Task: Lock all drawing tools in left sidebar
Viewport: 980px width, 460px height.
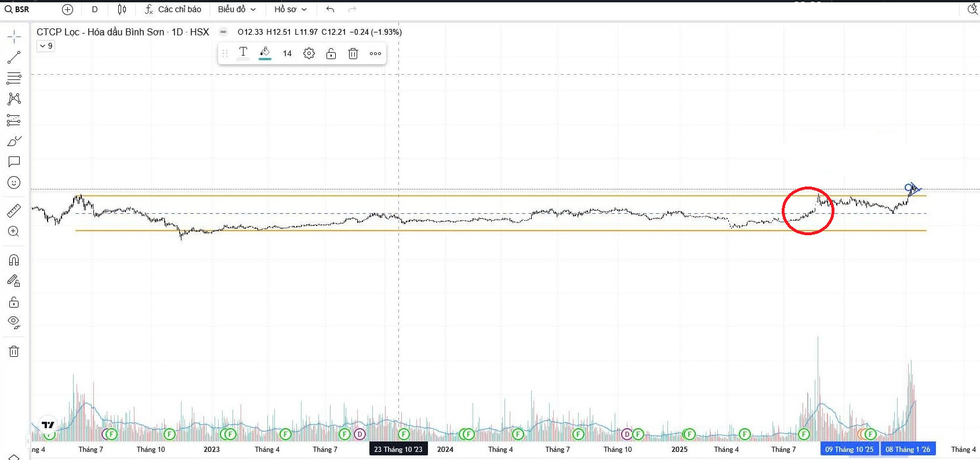Action: (x=14, y=302)
